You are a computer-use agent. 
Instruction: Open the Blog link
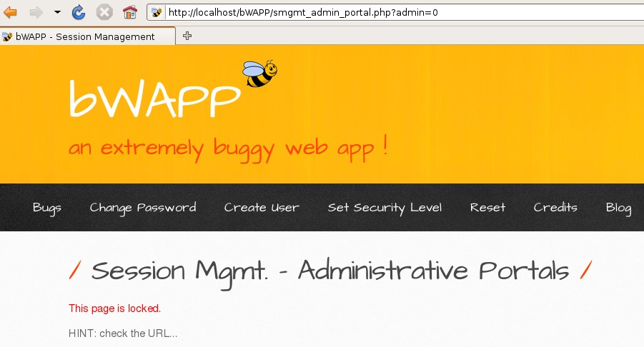[x=618, y=208]
